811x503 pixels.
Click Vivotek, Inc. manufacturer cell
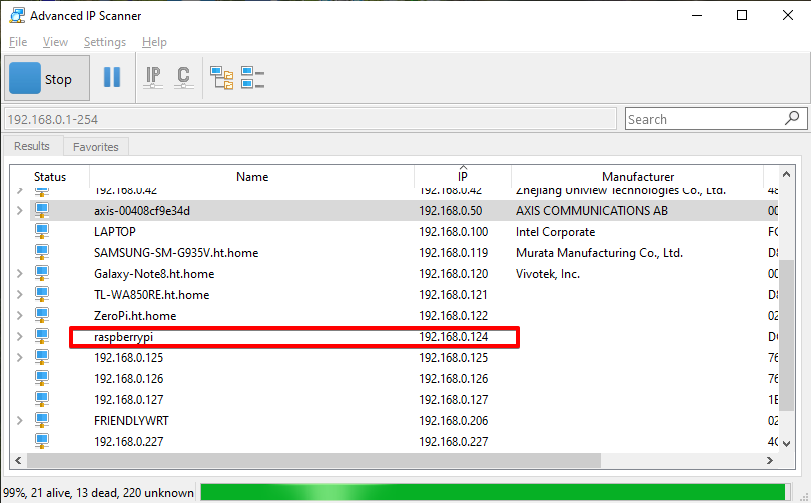(548, 274)
